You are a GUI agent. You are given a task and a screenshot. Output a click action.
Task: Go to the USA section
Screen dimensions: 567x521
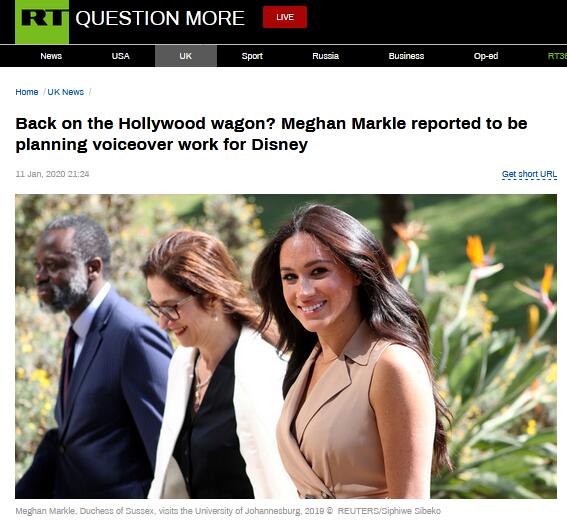point(120,56)
